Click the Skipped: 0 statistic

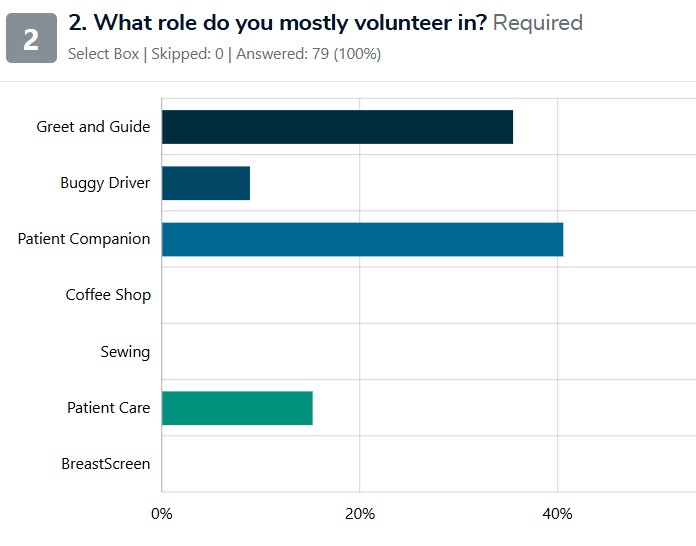click(x=183, y=54)
